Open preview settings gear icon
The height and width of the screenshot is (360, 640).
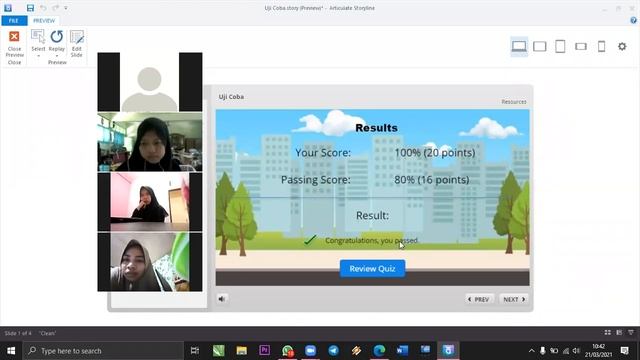[x=622, y=46]
